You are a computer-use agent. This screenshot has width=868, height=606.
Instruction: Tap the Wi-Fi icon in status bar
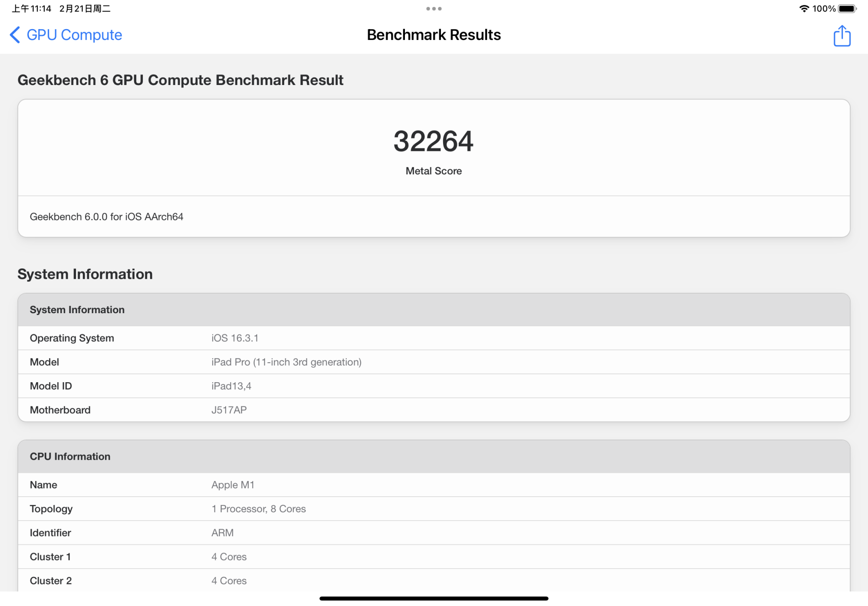(x=805, y=8)
